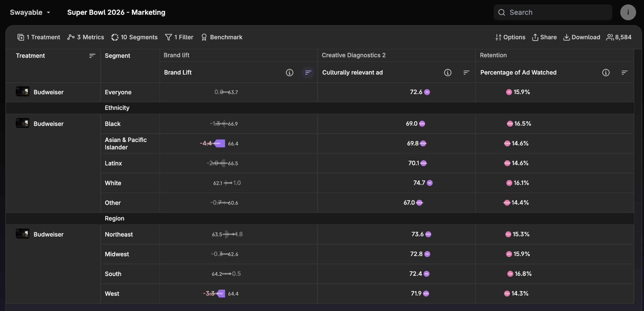644x311 pixels.
Task: Click the Share button
Action: 544,37
